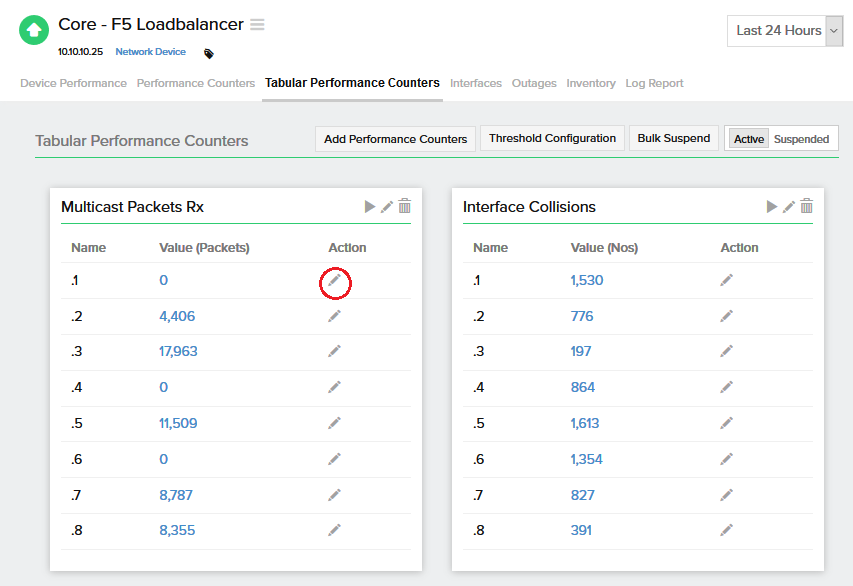Edit Interface Collisions row with value 1,354
The image size is (853, 586).
coord(727,459)
